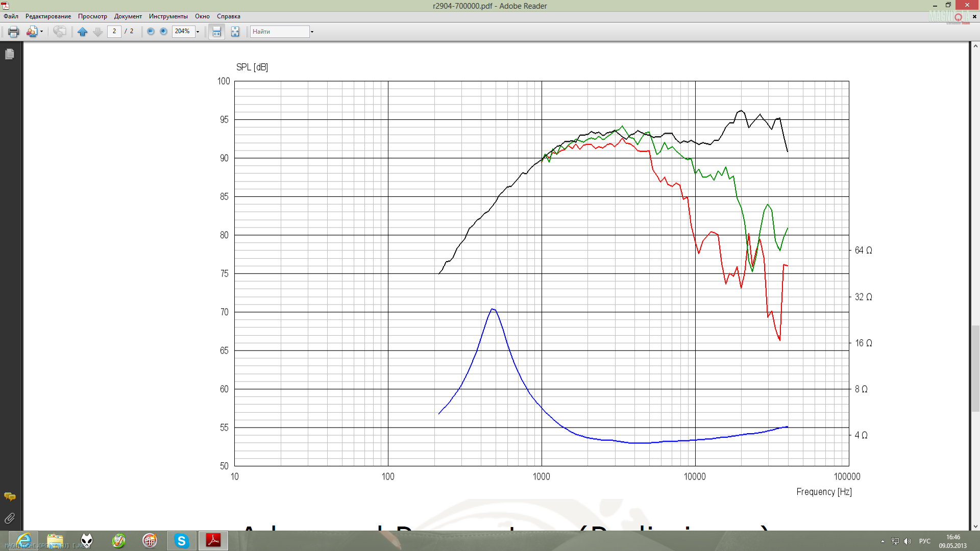Open the Attachments paperclip panel
980x551 pixels.
tap(10, 518)
